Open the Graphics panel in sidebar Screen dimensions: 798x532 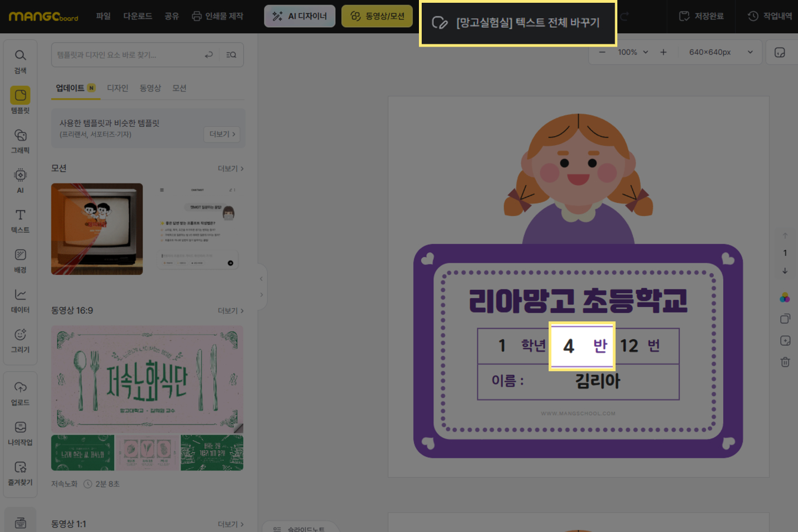click(x=21, y=141)
